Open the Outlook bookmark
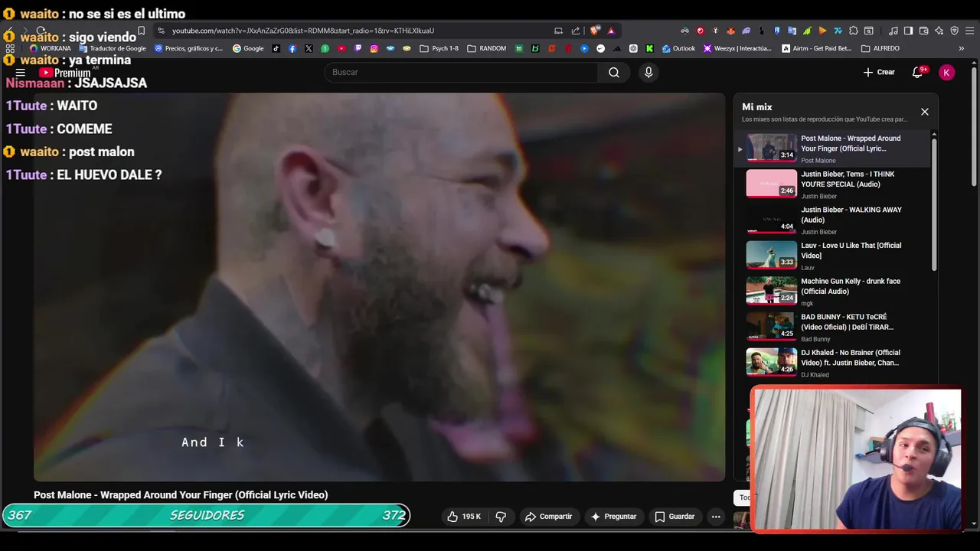Viewport: 980px width, 551px height. tap(678, 48)
